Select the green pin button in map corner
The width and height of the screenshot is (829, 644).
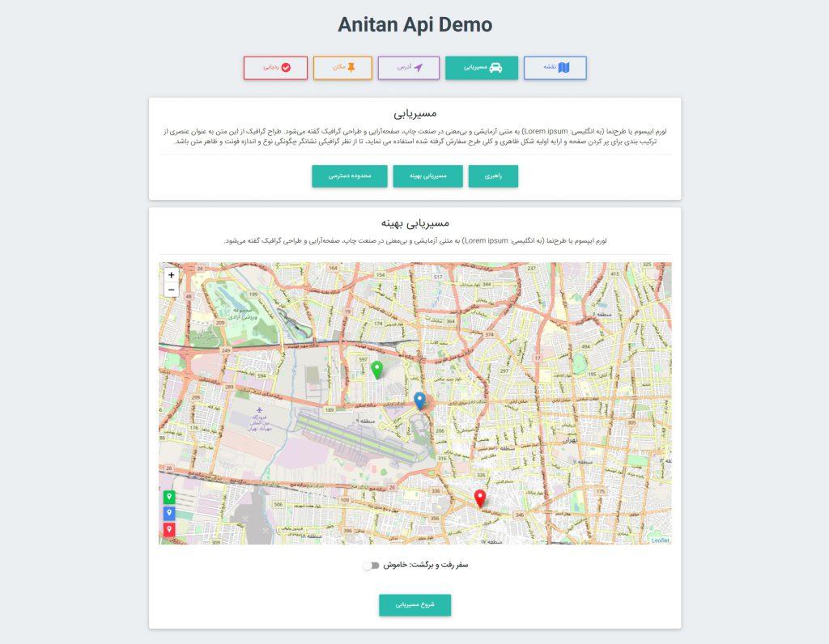coord(169,497)
